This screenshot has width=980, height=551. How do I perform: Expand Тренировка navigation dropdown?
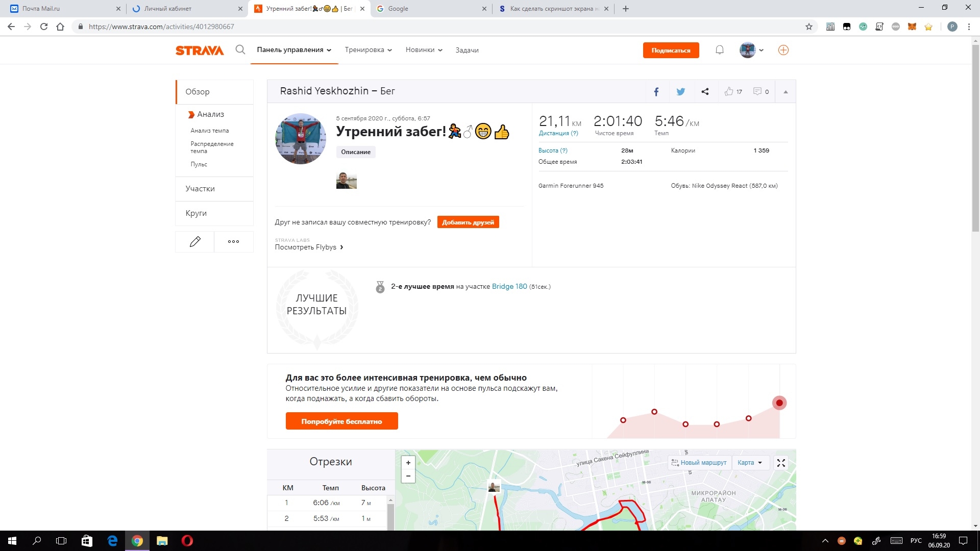point(368,50)
